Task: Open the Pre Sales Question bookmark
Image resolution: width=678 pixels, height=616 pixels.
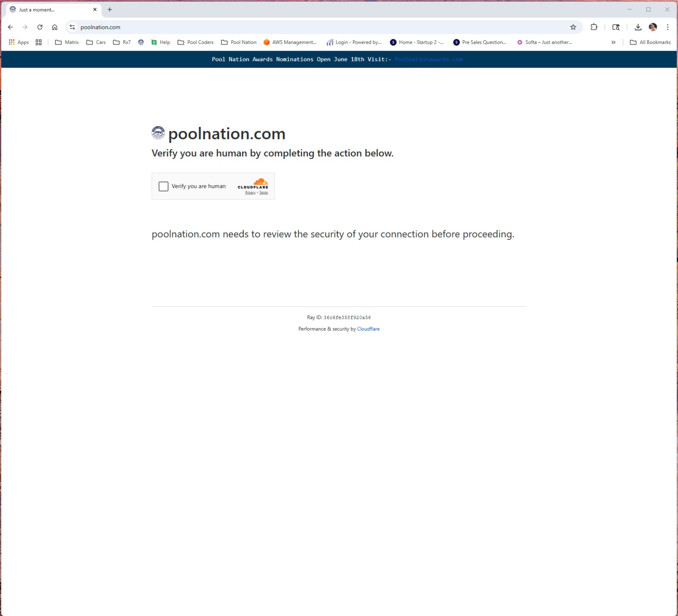Action: click(x=480, y=42)
